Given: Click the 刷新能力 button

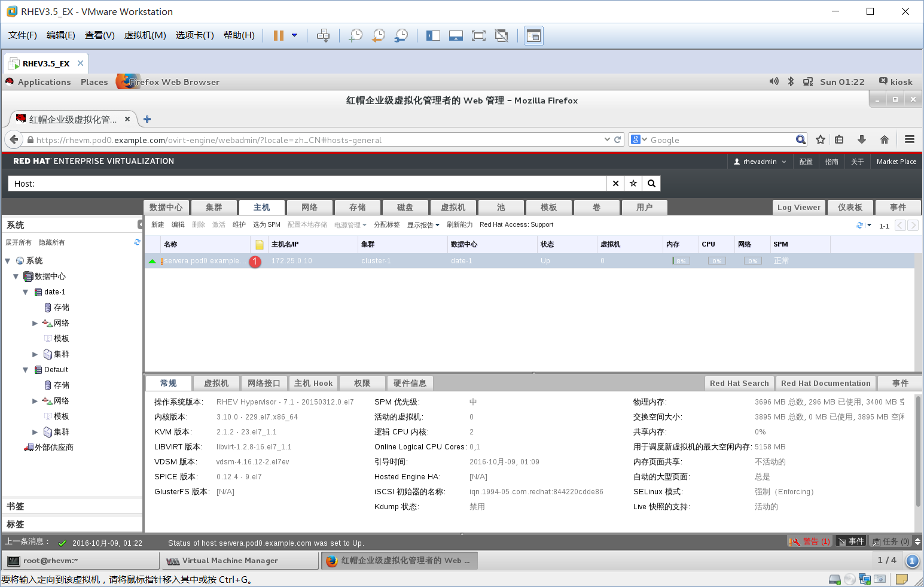Looking at the screenshot, I should click(x=459, y=225).
